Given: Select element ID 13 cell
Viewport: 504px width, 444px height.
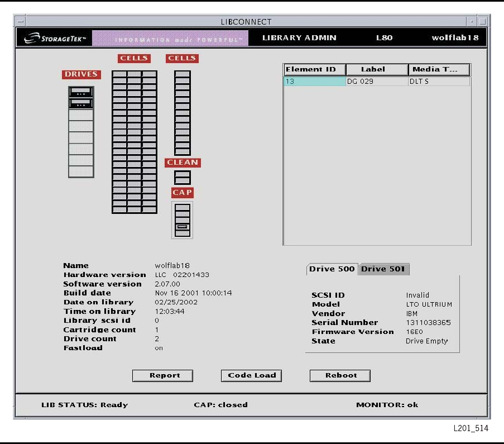Looking at the screenshot, I should click(x=315, y=82).
